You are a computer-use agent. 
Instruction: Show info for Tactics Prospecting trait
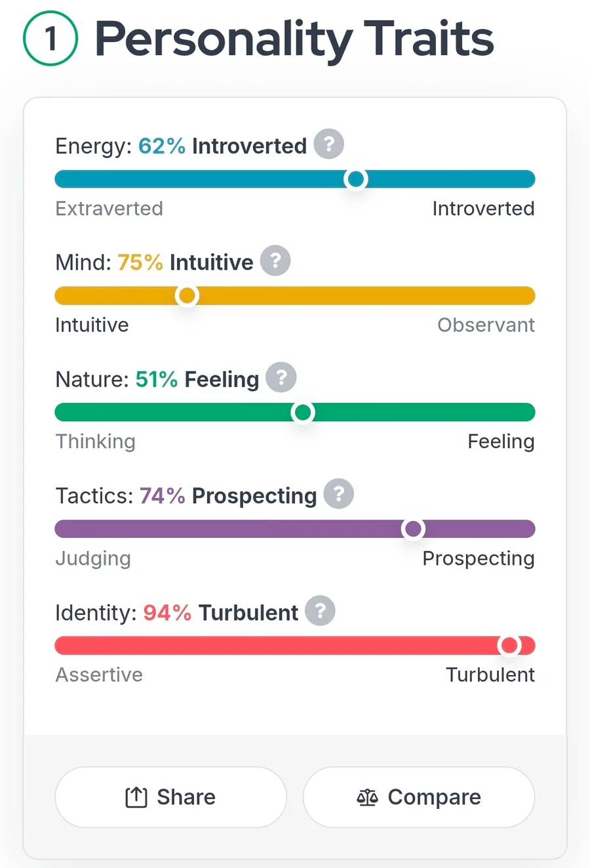338,495
